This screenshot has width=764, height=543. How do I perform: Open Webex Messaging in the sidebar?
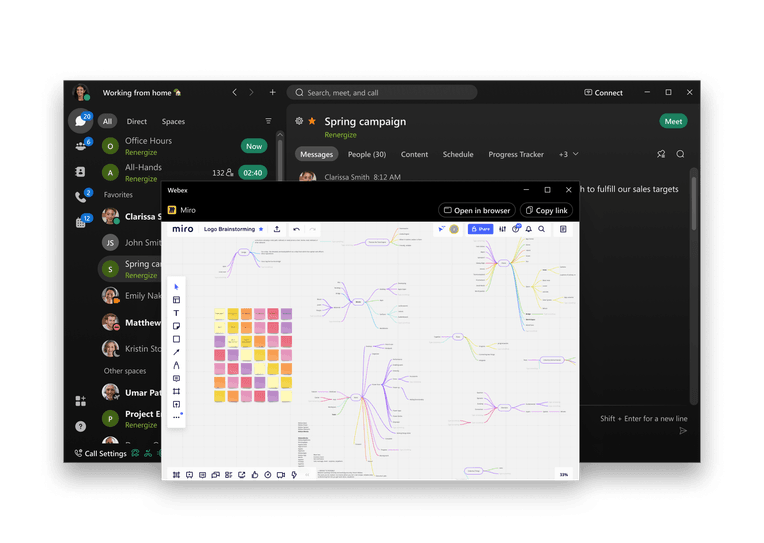click(80, 121)
